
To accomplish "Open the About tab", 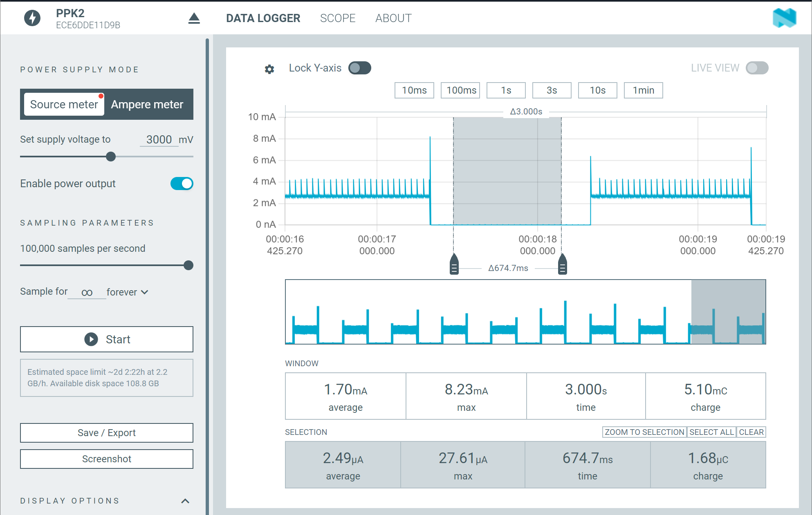I will pyautogui.click(x=393, y=18).
